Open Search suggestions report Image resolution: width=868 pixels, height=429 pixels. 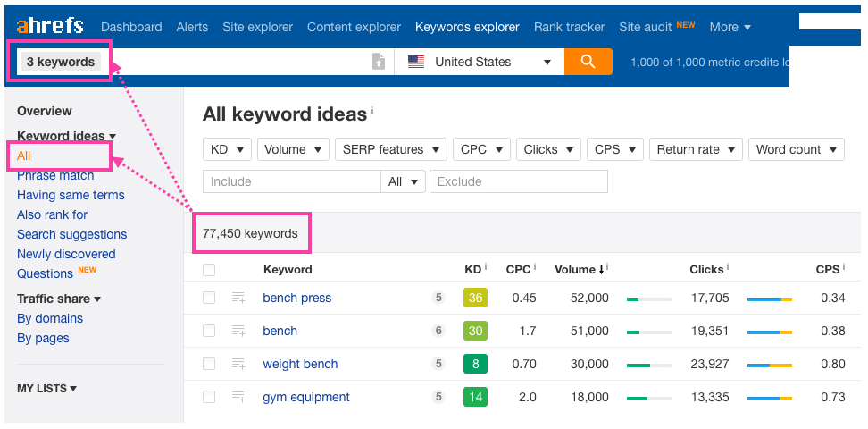pos(72,234)
